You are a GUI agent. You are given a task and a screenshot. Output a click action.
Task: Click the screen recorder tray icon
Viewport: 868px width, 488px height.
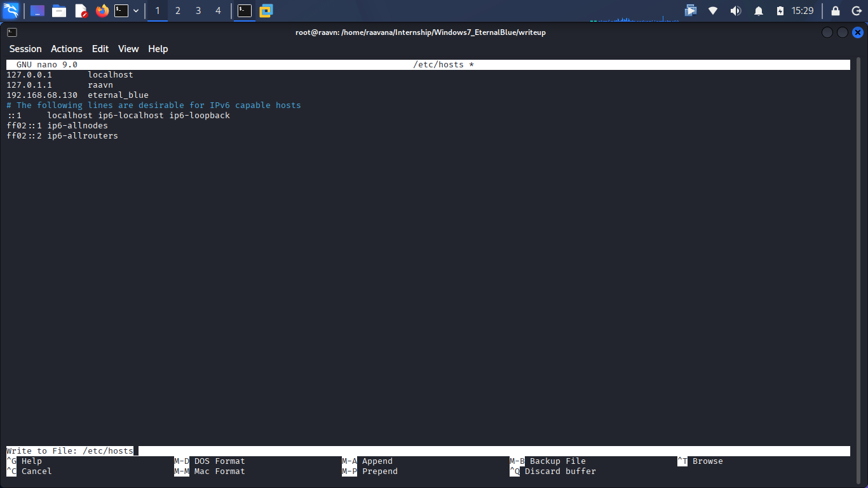pos(691,11)
